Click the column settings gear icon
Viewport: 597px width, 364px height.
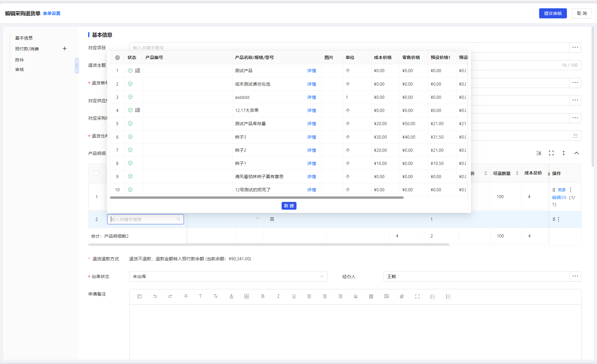[117, 58]
